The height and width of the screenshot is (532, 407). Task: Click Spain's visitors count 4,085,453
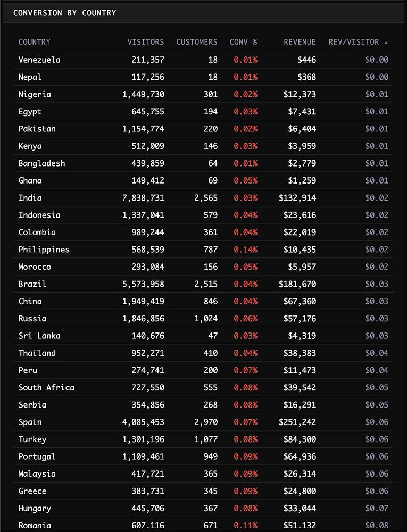pyautogui.click(x=143, y=422)
